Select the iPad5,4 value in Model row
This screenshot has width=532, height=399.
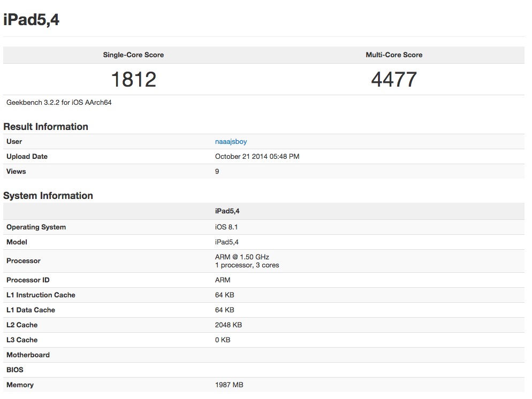[226, 242]
